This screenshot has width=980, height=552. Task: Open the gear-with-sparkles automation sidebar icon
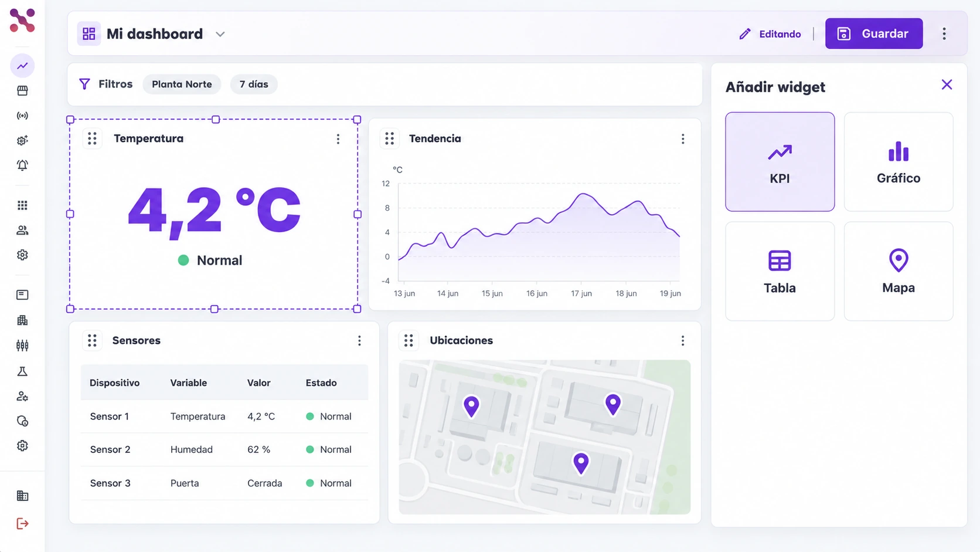22,140
